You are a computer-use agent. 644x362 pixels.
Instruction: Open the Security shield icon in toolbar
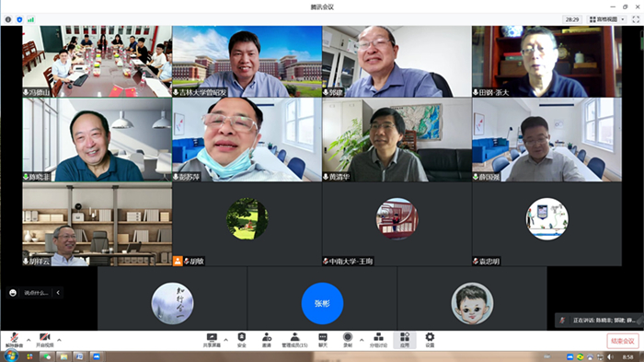[x=241, y=340]
